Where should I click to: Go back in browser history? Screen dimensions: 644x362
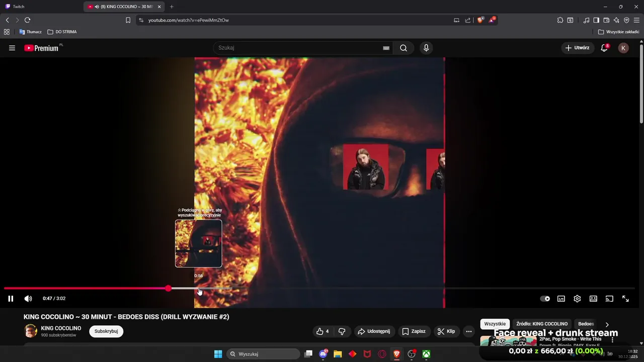pos(8,20)
